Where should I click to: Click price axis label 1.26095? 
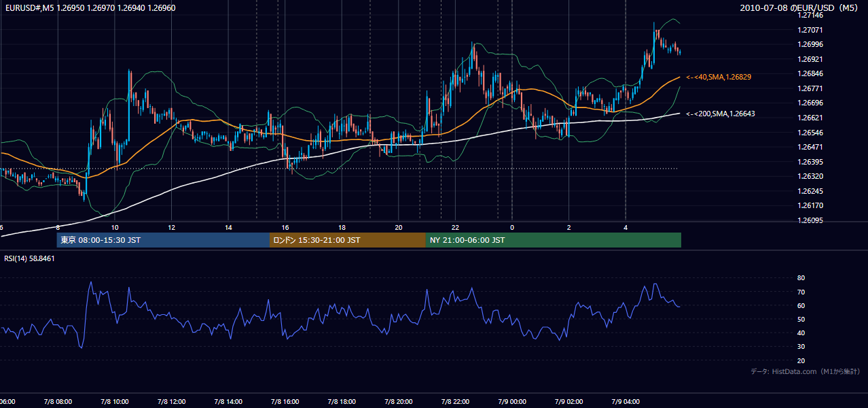pos(810,220)
